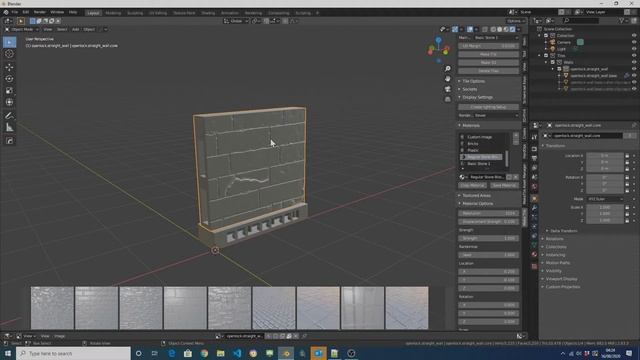Screen dimensions: 640x360
Task: Select material preview viewport shading
Action: [x=506, y=29]
